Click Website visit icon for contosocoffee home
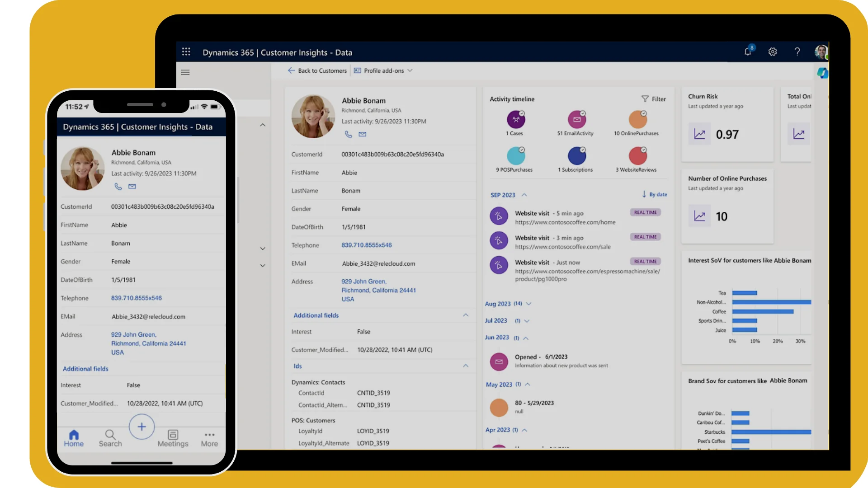 click(x=499, y=216)
